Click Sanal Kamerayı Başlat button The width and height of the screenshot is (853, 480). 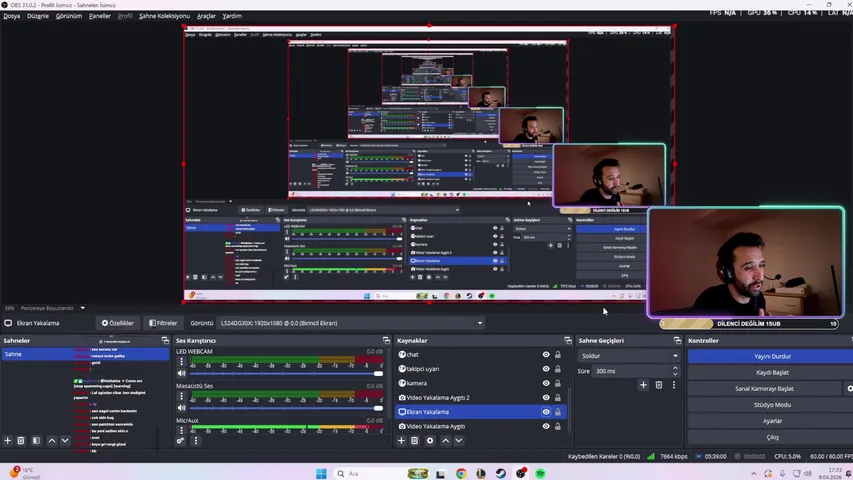tap(764, 389)
